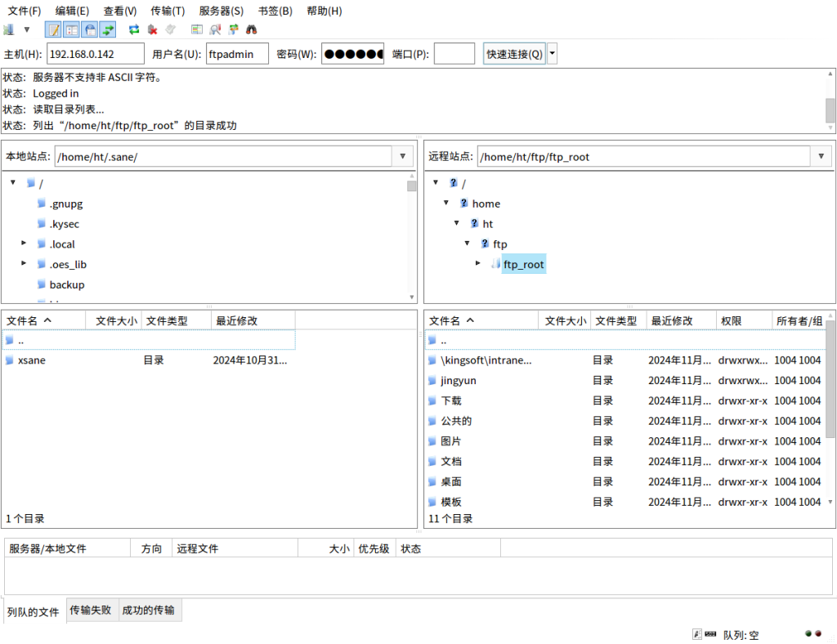
Task: Open the 查看(V) menu
Action: (x=120, y=11)
